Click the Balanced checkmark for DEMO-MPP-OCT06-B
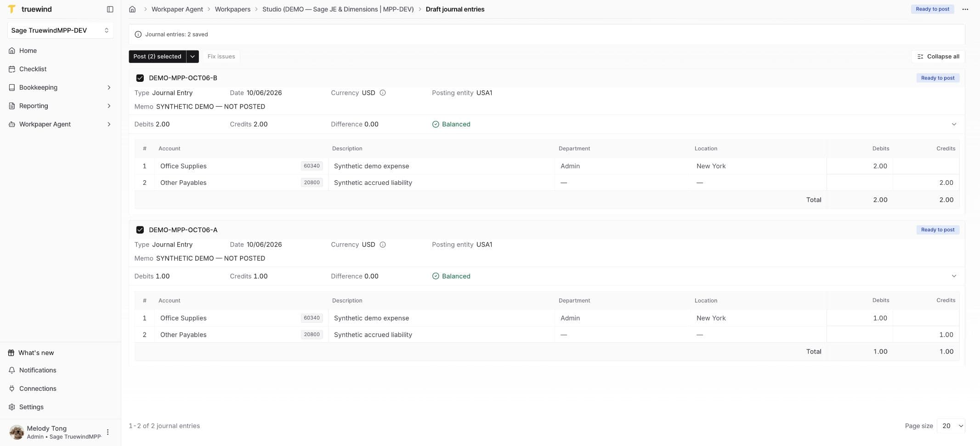The width and height of the screenshot is (980, 446). coord(436,124)
